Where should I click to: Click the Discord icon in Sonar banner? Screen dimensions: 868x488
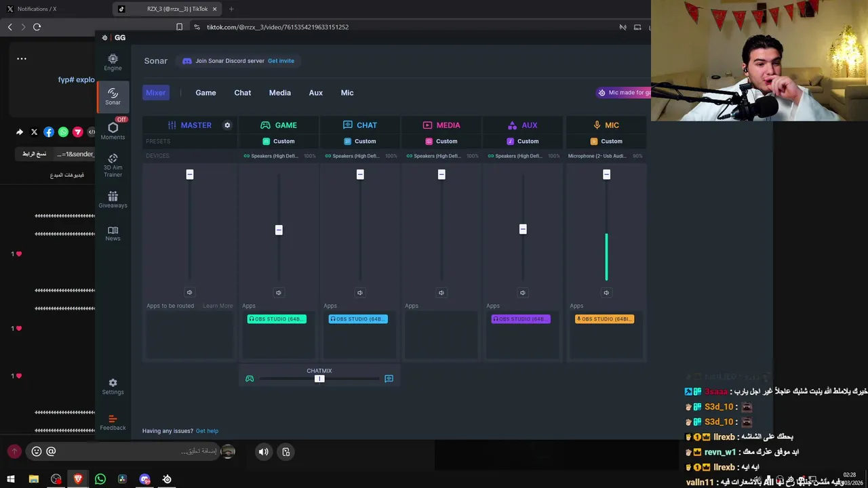(187, 61)
